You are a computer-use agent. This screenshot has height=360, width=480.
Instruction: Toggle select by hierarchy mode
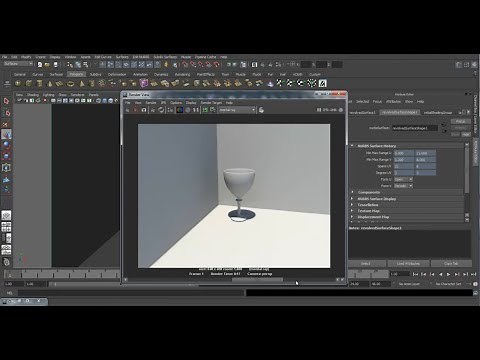tap(70, 64)
